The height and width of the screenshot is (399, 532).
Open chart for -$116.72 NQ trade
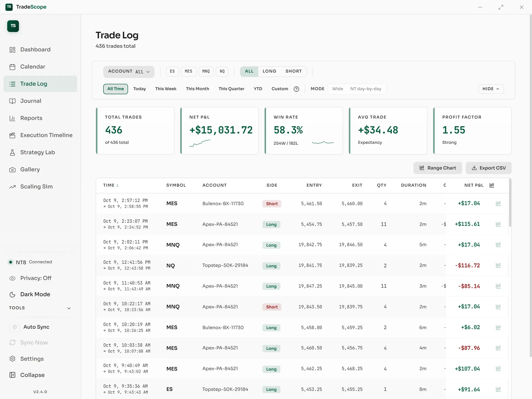coord(498,266)
